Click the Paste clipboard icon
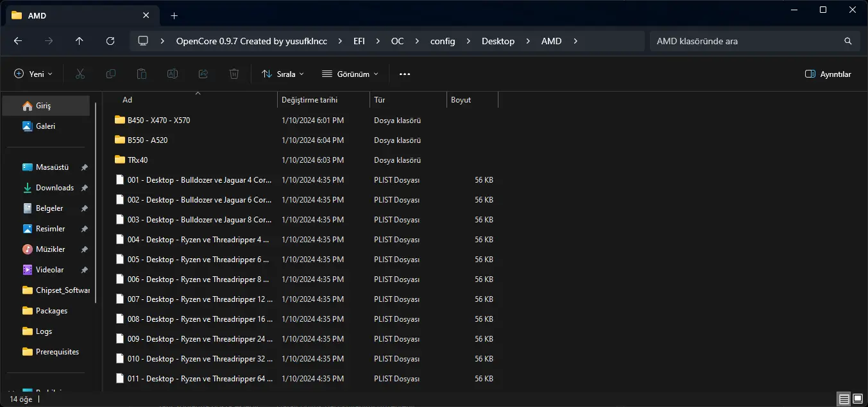The image size is (868, 407). pyautogui.click(x=142, y=74)
